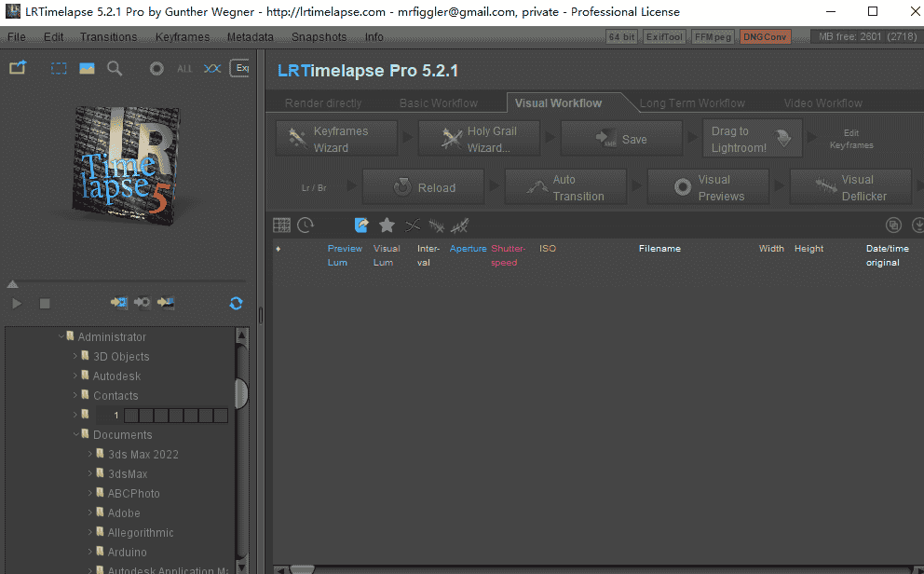This screenshot has height=574, width=924.
Task: Click the landscape image preview icon
Action: (87, 68)
